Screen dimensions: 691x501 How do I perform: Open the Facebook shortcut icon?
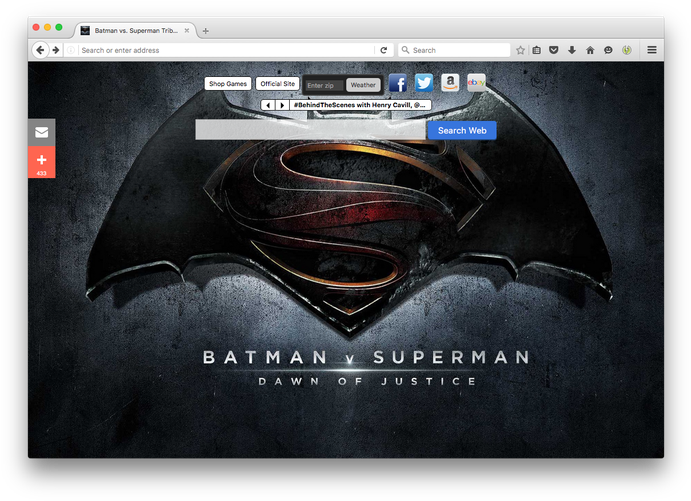(398, 83)
